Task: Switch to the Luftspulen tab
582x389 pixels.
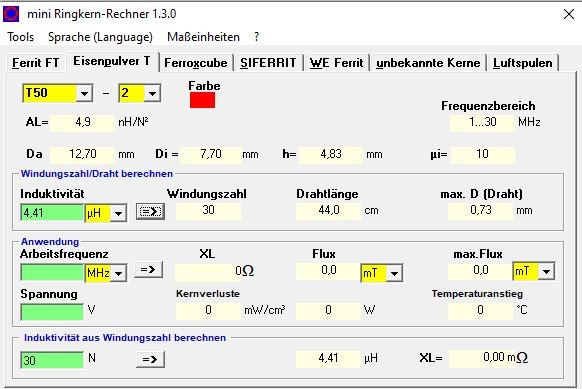Action: click(x=522, y=63)
